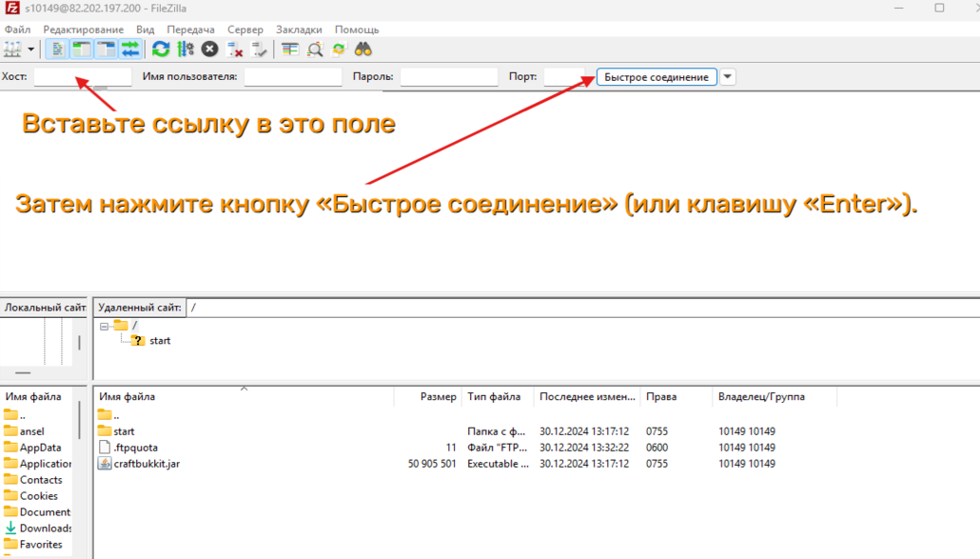Screen dimensions: 980x559
Task: Toggle the transfer queue display
Action: point(130,49)
